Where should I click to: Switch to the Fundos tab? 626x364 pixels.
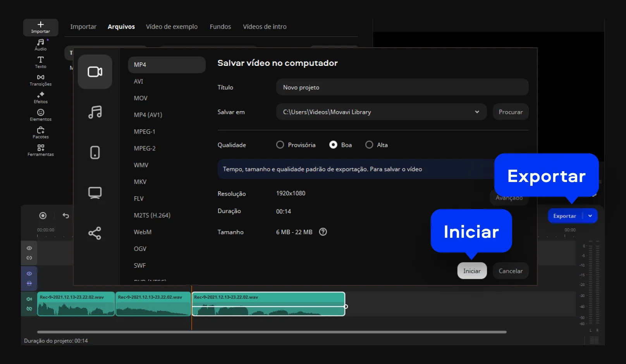(x=220, y=27)
